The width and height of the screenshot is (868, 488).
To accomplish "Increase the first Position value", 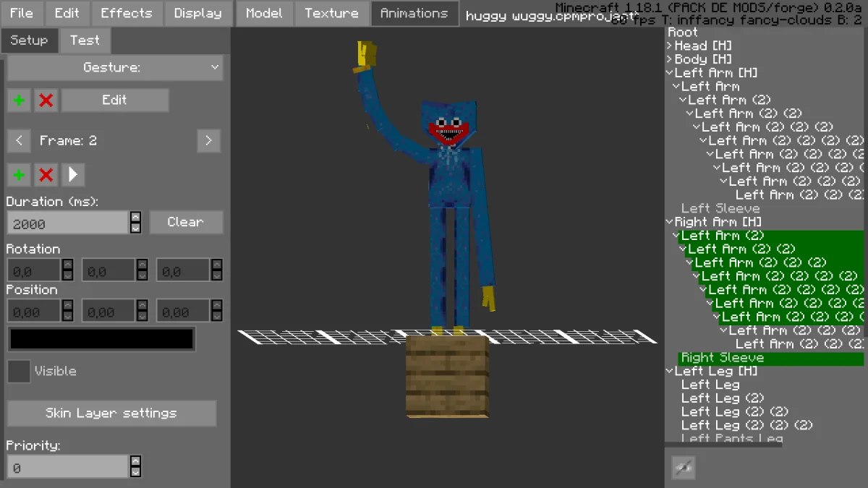I will [67, 306].
